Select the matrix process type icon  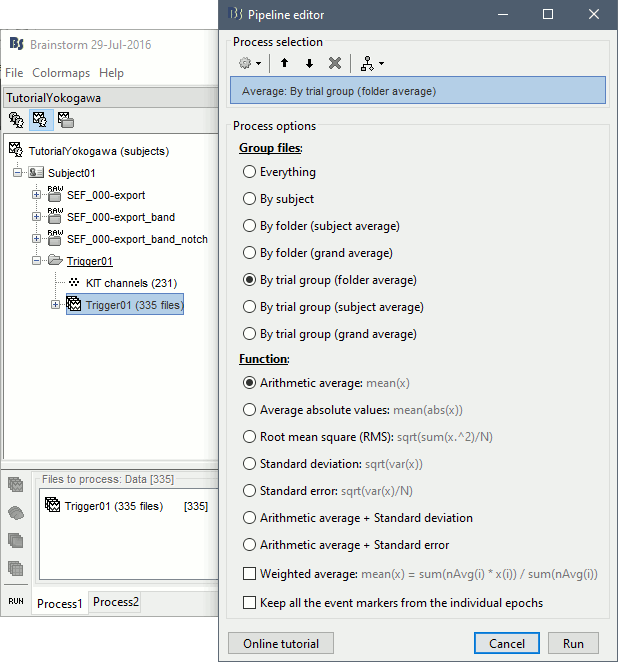pyautogui.click(x=16, y=568)
